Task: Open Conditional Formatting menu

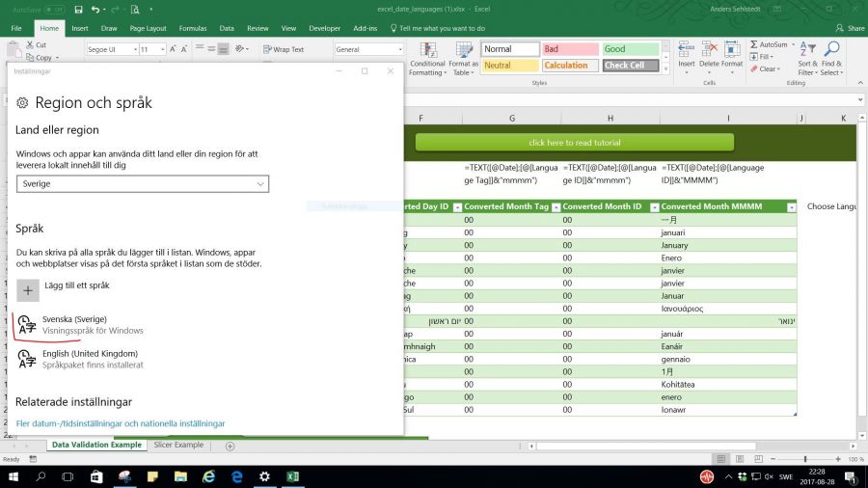Action: tap(427, 59)
